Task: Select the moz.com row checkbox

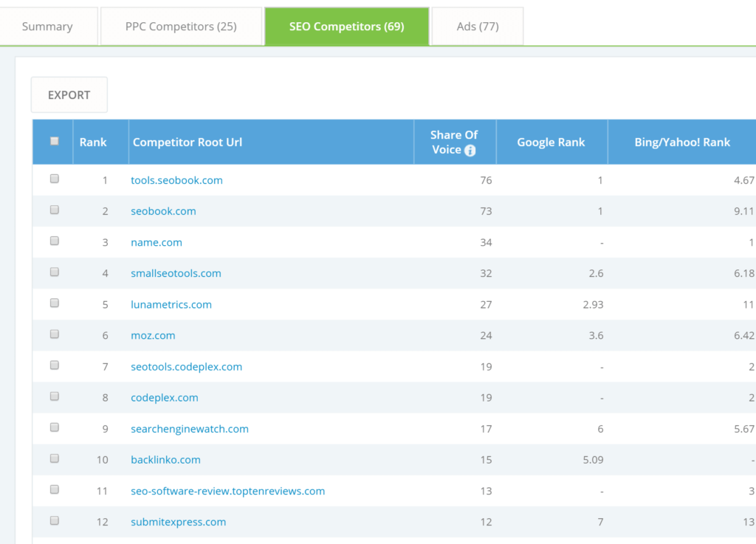Action: coord(55,334)
